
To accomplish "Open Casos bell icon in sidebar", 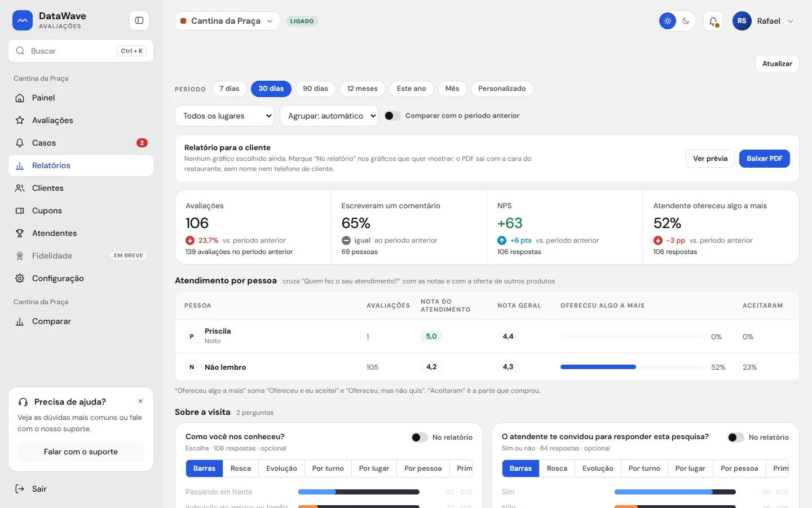I will click(x=20, y=143).
